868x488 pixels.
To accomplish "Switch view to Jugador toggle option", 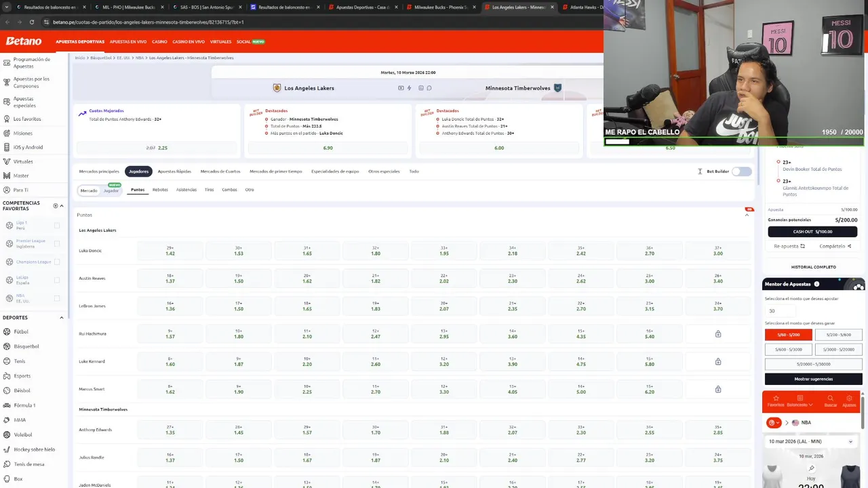I will coord(111,190).
